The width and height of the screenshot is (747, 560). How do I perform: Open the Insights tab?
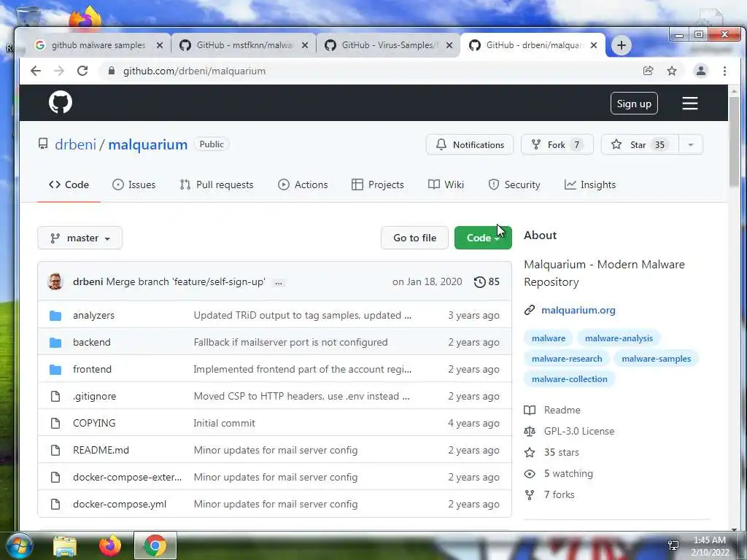point(590,184)
